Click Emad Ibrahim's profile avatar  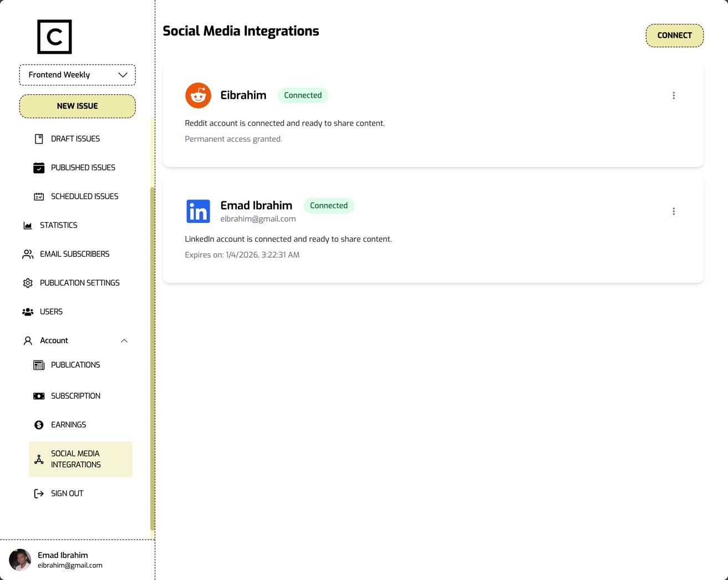(x=20, y=560)
